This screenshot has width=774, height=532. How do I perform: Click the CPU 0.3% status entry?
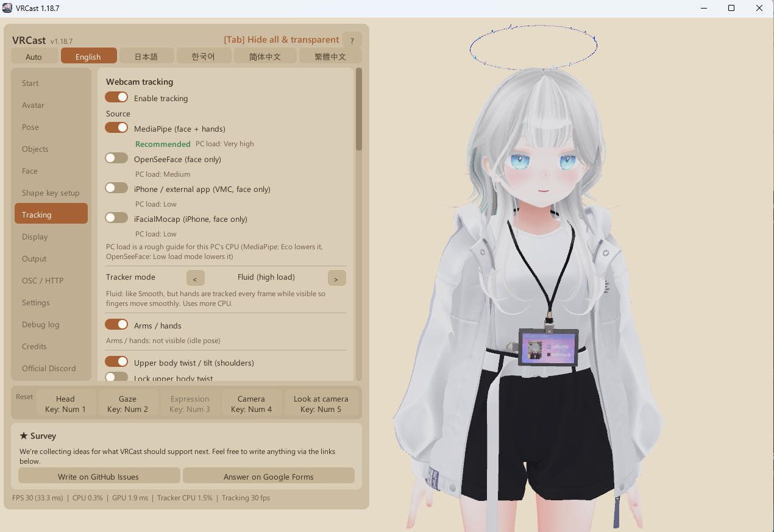[88, 498]
